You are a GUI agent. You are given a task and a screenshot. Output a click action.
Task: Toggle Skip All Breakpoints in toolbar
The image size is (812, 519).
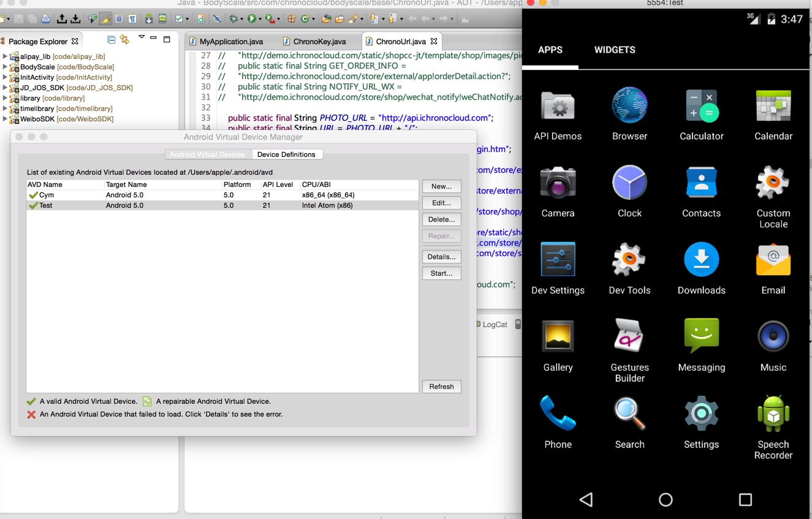(x=216, y=19)
